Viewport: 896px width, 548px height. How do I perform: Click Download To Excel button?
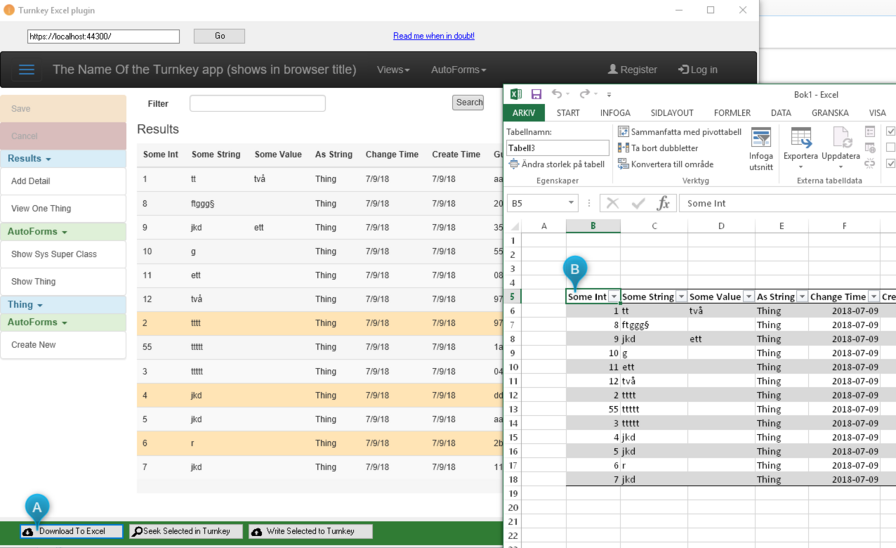pyautogui.click(x=71, y=531)
